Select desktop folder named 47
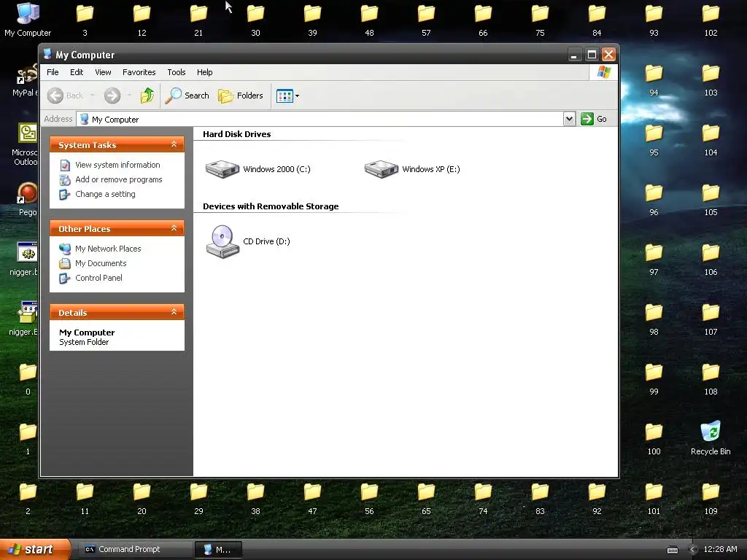This screenshot has width=747, height=560. [312, 498]
